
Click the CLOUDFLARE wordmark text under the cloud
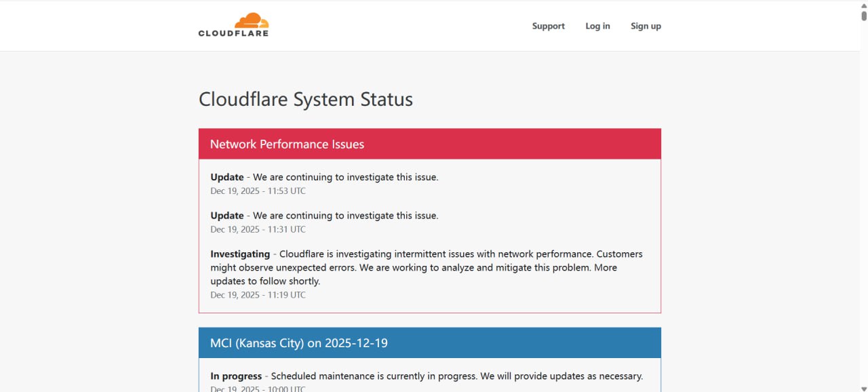(x=233, y=33)
